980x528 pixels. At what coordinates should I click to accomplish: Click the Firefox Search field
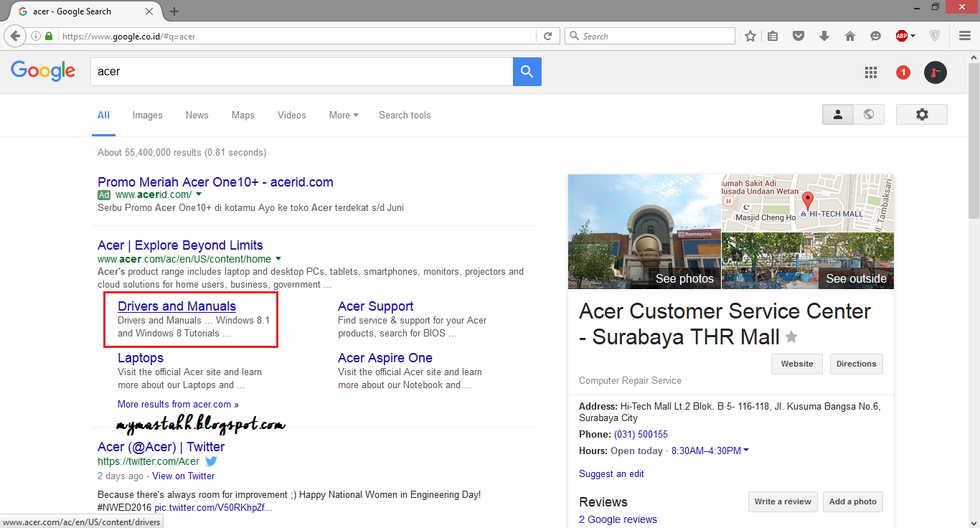coord(650,36)
